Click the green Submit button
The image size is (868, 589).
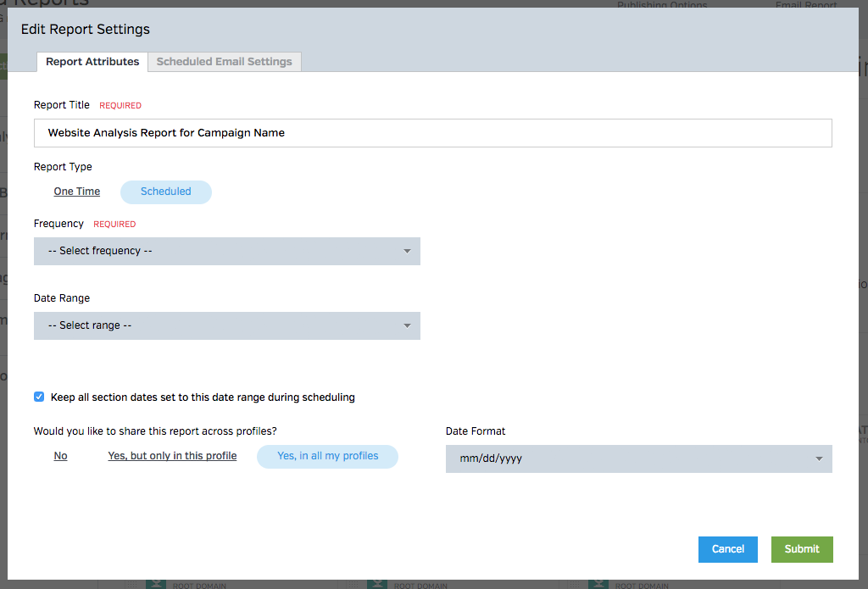pos(801,549)
